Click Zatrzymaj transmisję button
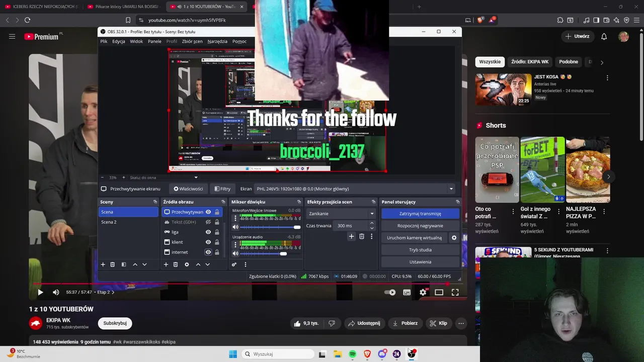 (420, 214)
